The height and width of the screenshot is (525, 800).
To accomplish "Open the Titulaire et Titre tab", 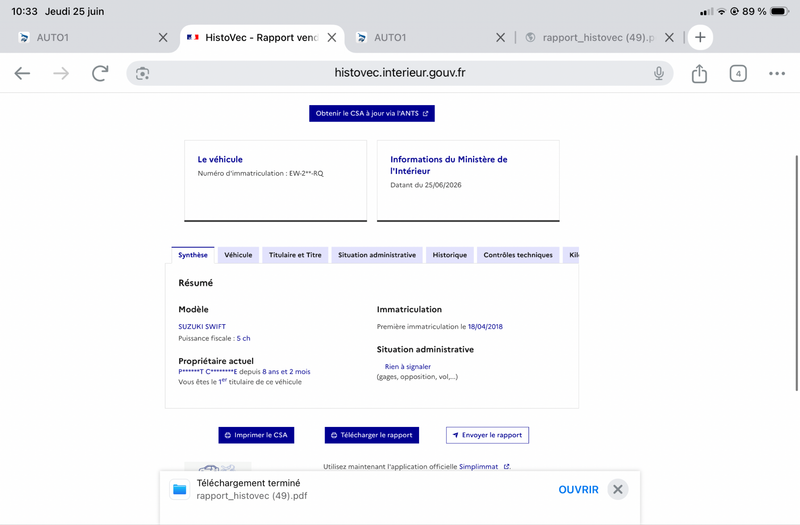I will (x=295, y=255).
